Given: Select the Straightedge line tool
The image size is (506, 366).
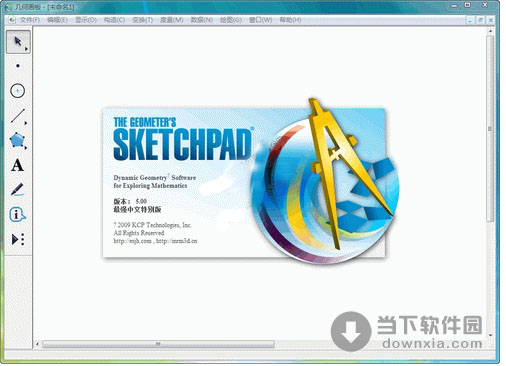Looking at the screenshot, I should 18,116.
